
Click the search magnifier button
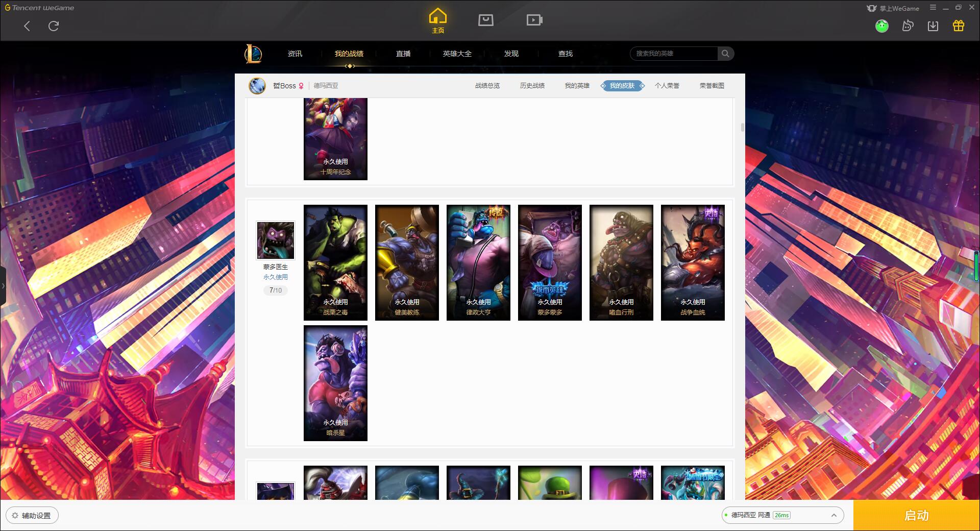(725, 54)
